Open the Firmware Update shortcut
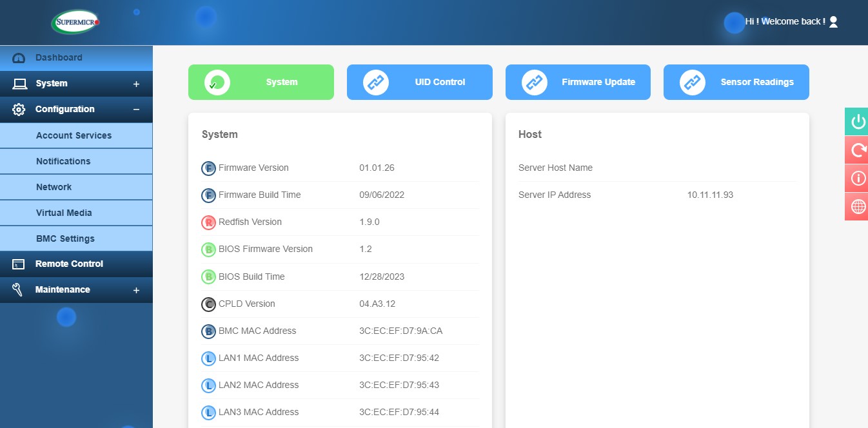 point(578,82)
